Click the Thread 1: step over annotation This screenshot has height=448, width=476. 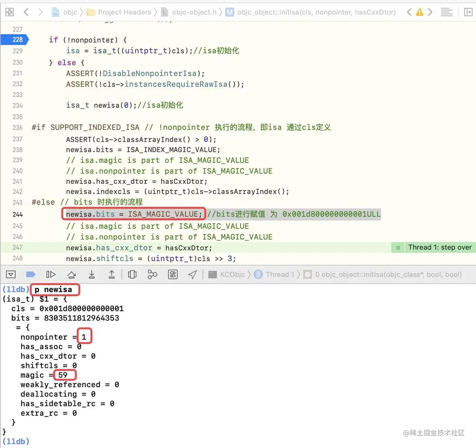440,247
